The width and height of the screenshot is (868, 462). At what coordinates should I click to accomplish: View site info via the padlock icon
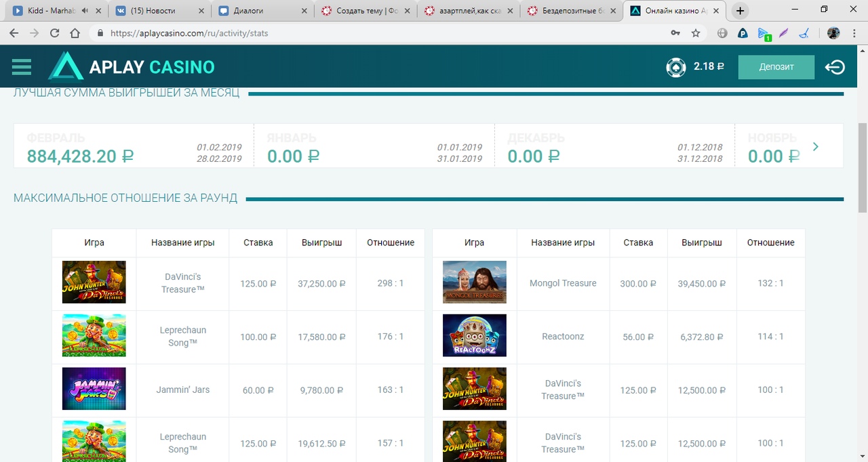100,33
